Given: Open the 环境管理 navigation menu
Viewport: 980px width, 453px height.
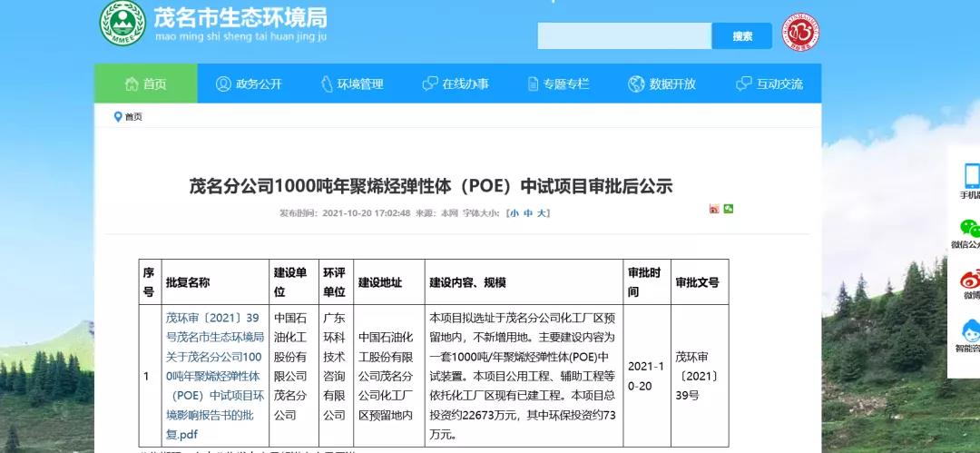Looking at the screenshot, I should pyautogui.click(x=352, y=84).
